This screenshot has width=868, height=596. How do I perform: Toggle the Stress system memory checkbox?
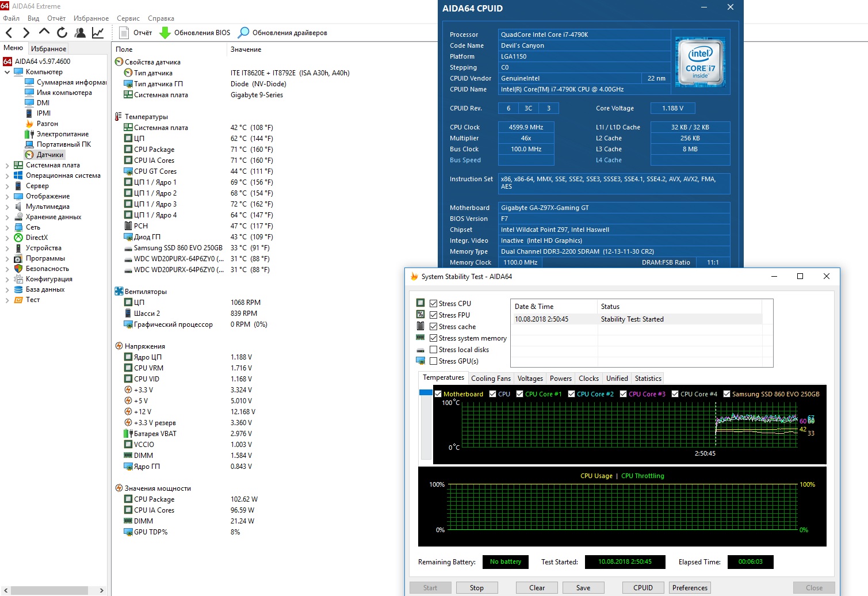[x=434, y=338]
